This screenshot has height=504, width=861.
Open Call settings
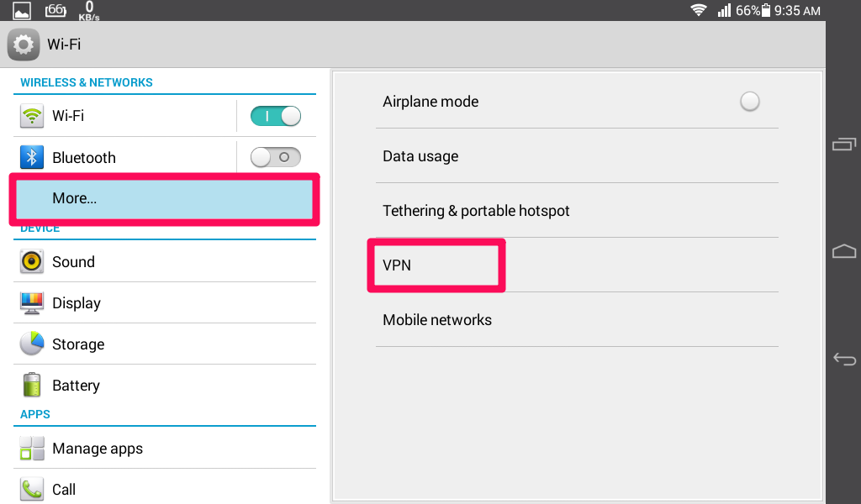[x=165, y=487]
